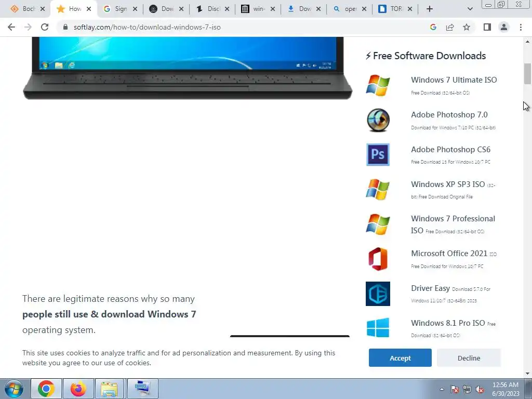Click the muted volume tray icon
The image size is (532, 399).
[x=480, y=389]
